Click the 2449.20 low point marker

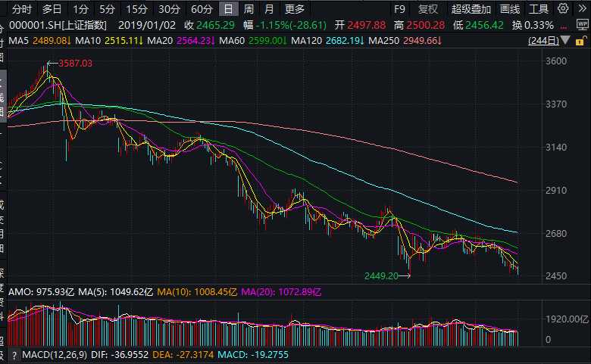[x=381, y=276]
